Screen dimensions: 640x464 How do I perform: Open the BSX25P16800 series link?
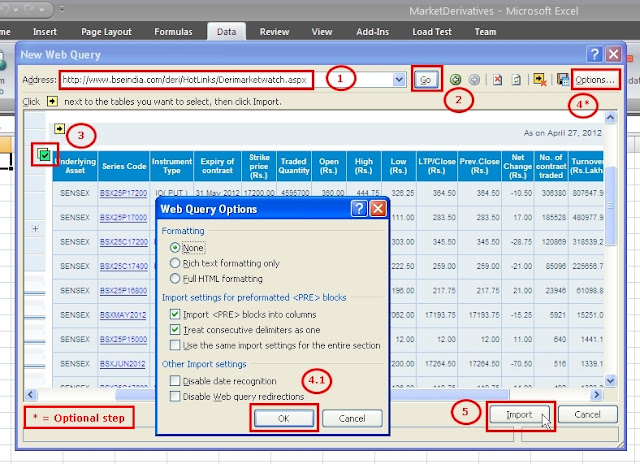pyautogui.click(x=123, y=291)
